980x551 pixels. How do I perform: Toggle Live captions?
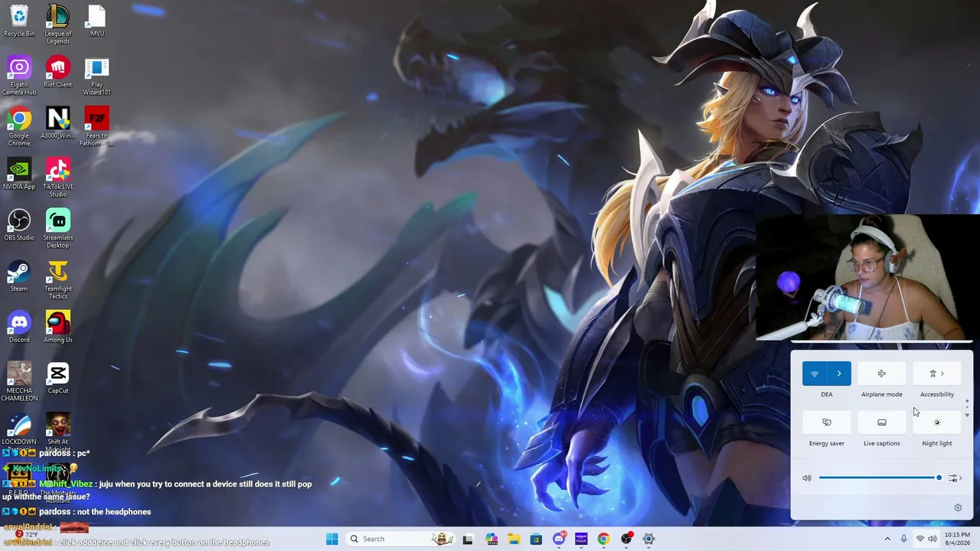pos(882,422)
